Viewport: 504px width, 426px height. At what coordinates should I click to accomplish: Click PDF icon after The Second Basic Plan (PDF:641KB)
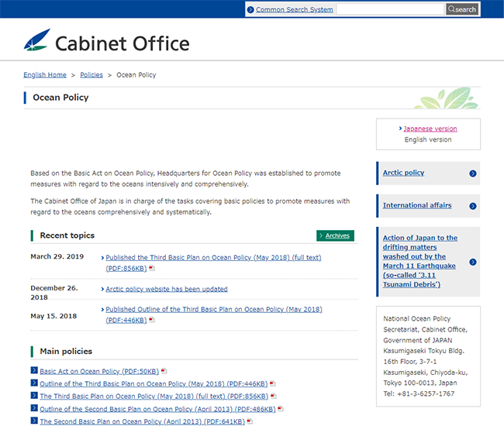click(x=250, y=421)
